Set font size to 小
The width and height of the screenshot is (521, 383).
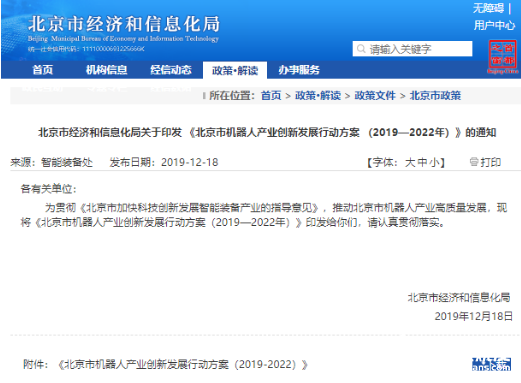[x=434, y=162]
